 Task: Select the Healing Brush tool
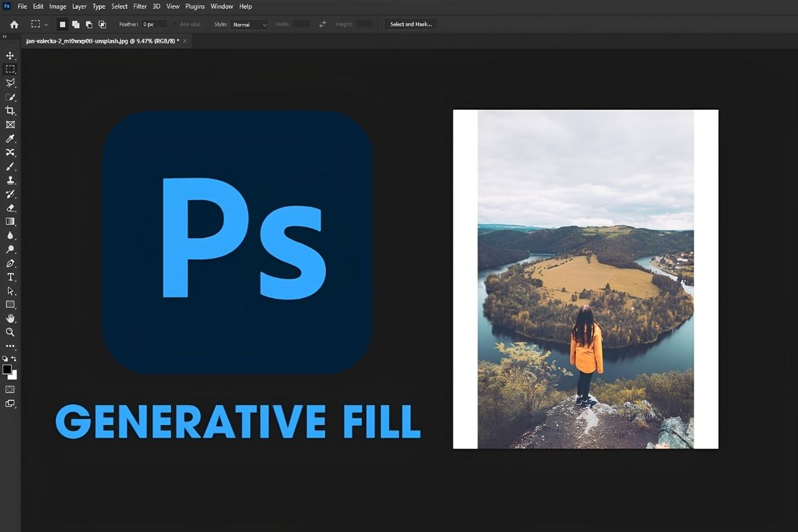tap(10, 152)
